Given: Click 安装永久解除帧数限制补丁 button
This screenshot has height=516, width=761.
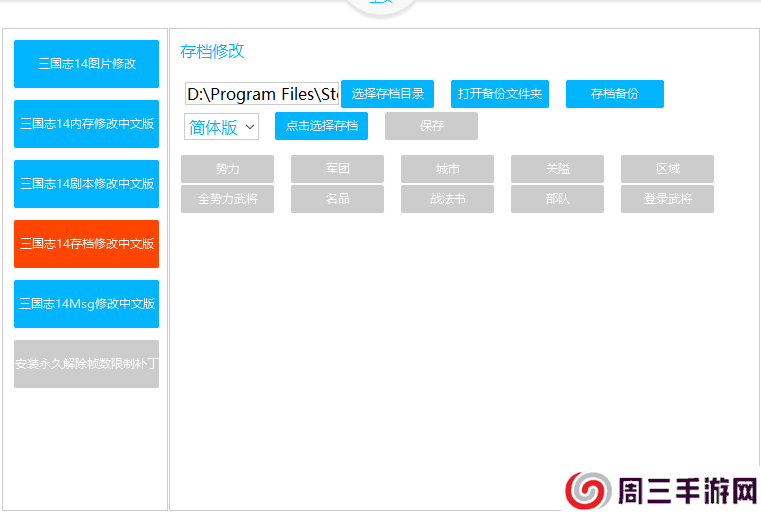Looking at the screenshot, I should pos(86,364).
